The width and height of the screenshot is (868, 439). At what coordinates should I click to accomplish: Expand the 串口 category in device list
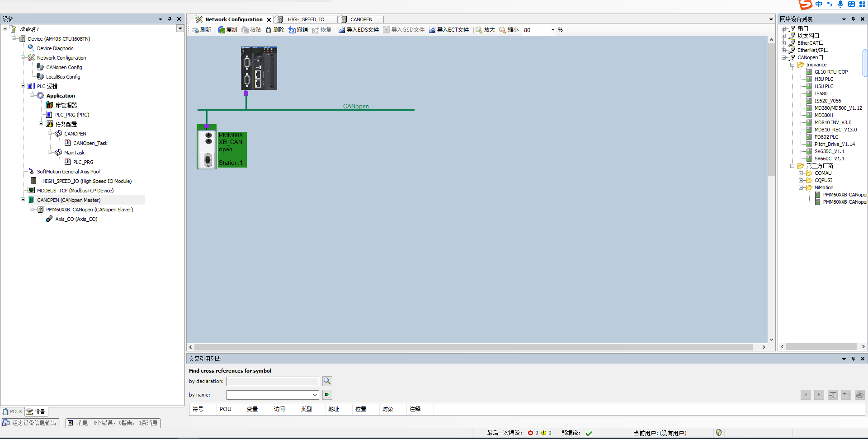783,28
